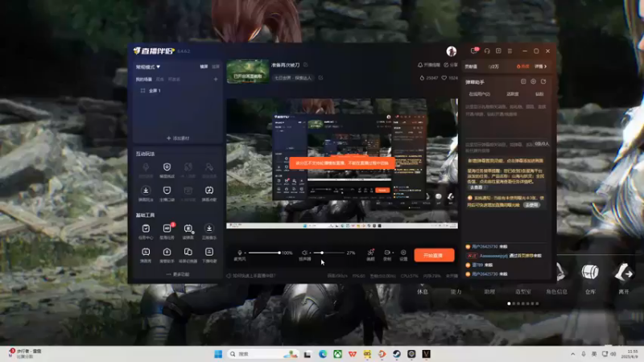Open headset customer service icon
Viewport: 644px width, 362px height.
[487, 51]
